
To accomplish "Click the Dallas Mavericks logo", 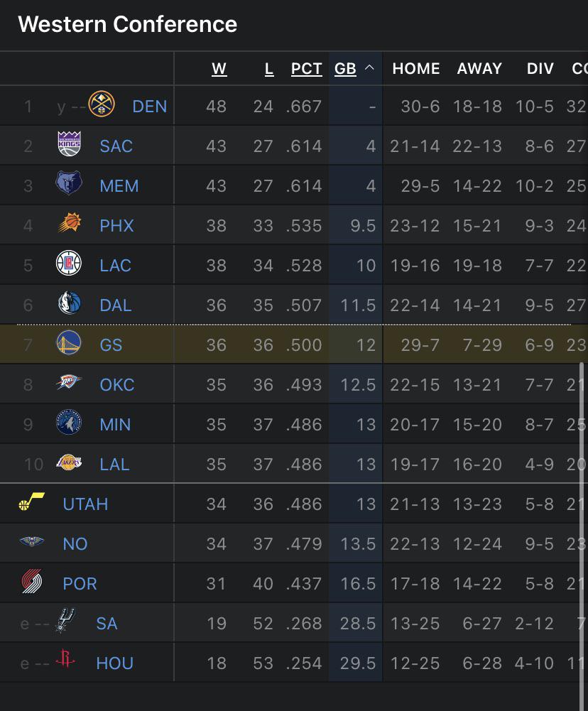I will tap(69, 304).
